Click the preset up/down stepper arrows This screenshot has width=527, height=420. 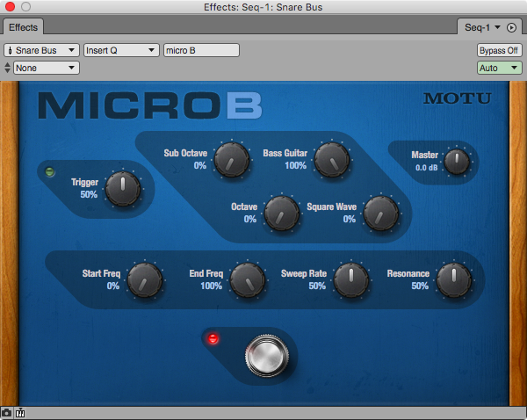coord(7,68)
